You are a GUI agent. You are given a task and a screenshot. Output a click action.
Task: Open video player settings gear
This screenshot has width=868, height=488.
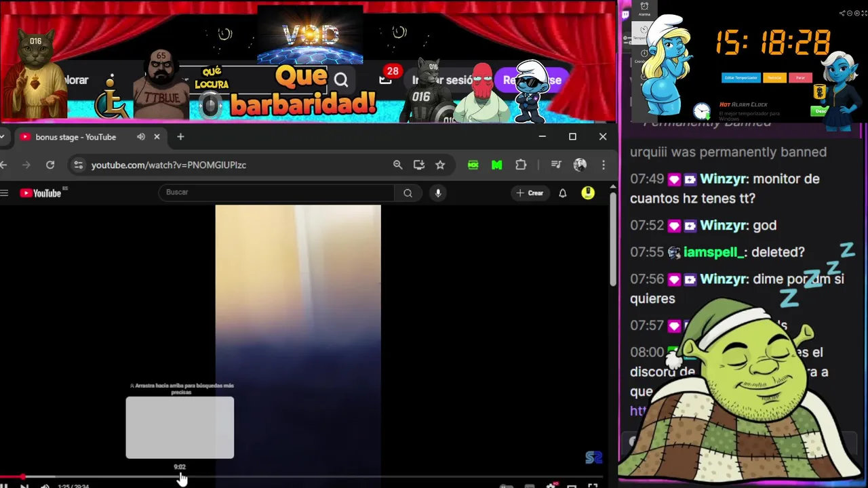click(x=551, y=486)
